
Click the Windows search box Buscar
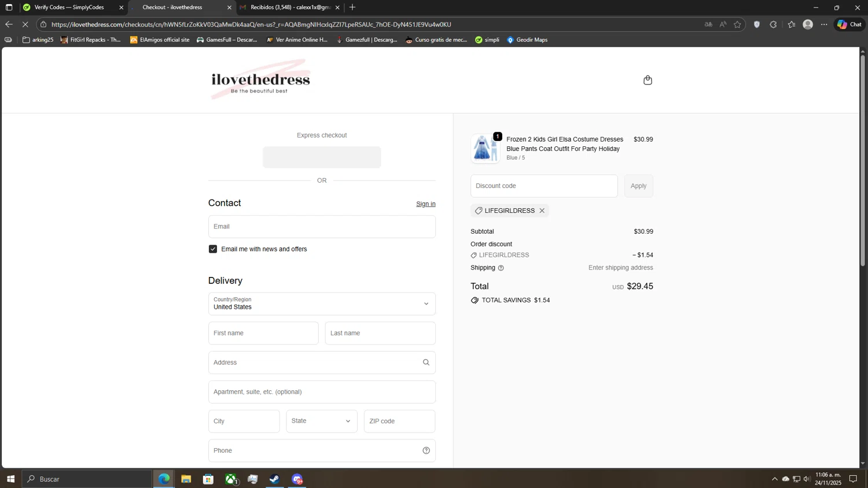coord(87,479)
